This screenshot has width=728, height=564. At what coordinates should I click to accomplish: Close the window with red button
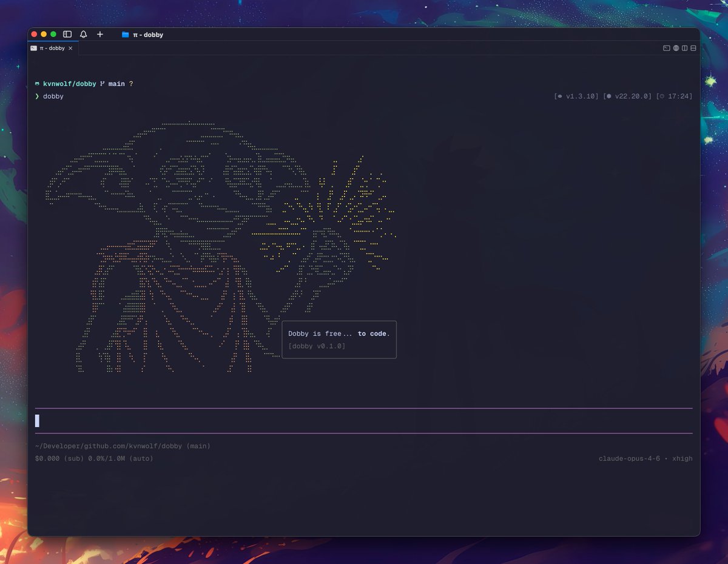[35, 35]
